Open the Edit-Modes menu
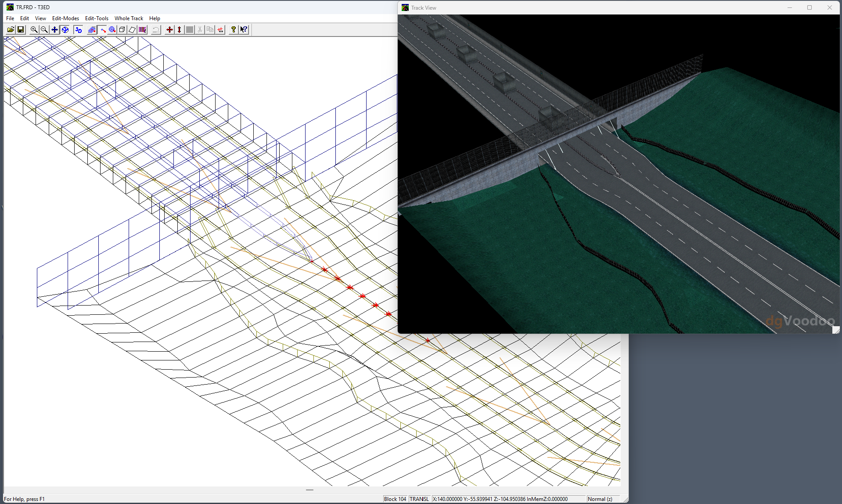This screenshot has width=842, height=504. (x=65, y=18)
